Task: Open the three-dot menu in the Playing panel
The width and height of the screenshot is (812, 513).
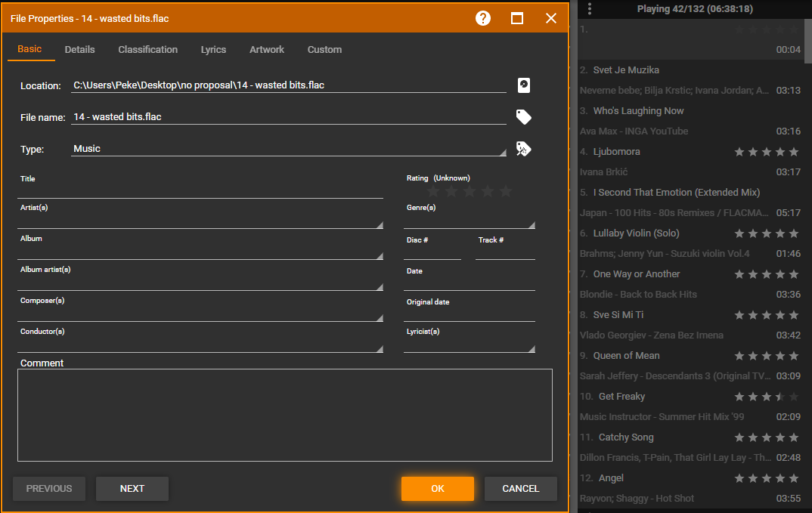Action: 590,9
